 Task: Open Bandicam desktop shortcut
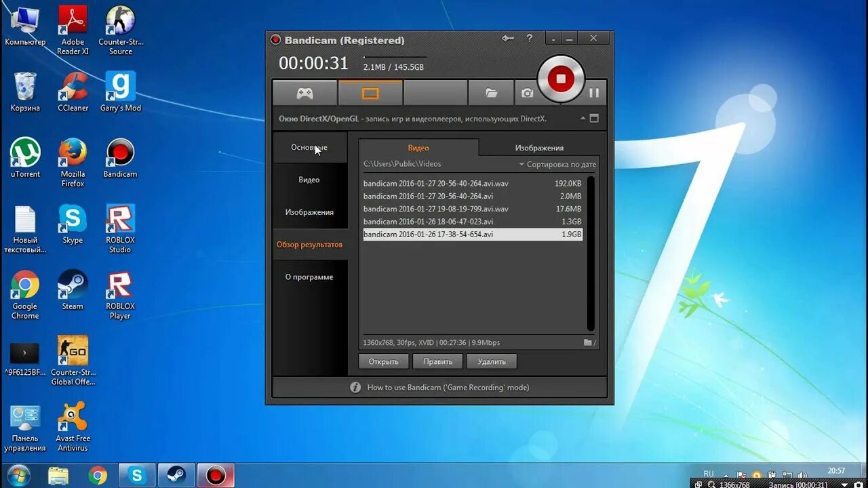coord(120,158)
